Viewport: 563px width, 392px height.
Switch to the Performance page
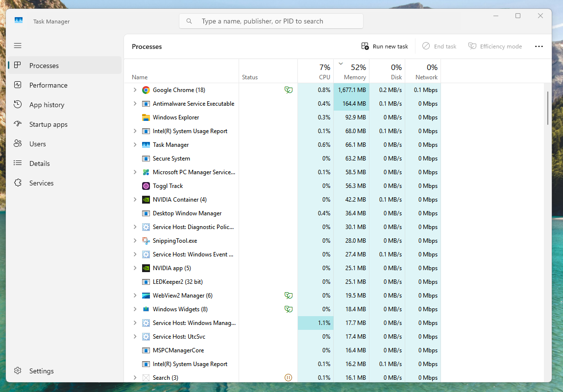click(65, 85)
